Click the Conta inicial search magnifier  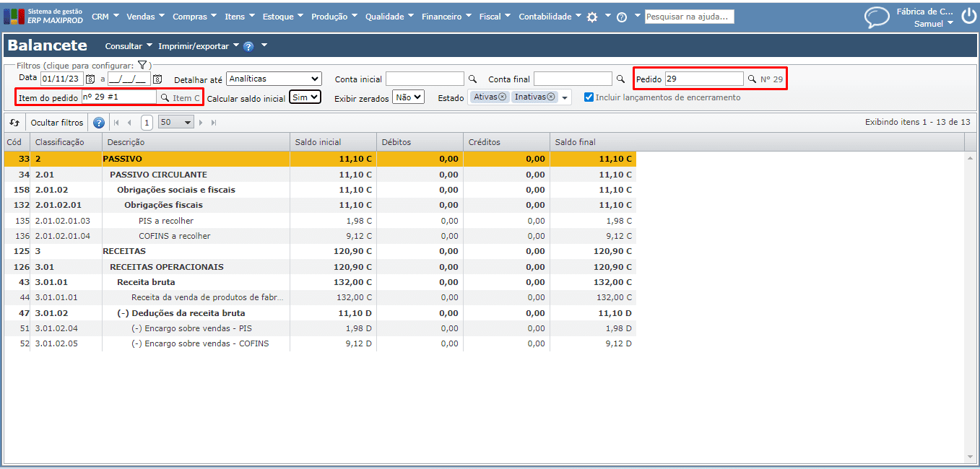pos(473,79)
